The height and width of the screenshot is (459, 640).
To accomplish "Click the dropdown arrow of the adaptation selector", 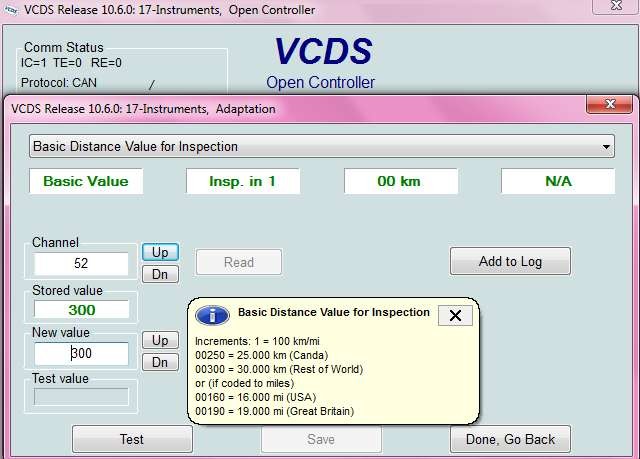I will pyautogui.click(x=606, y=147).
